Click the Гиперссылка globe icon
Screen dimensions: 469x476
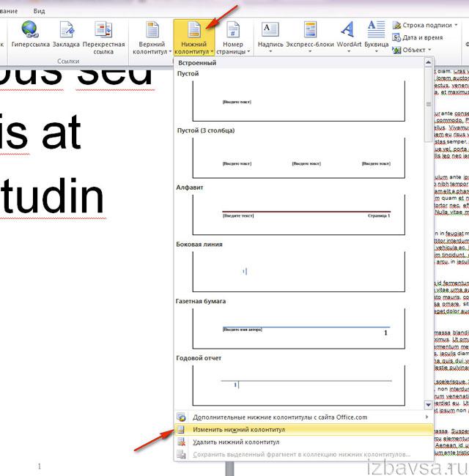29,30
